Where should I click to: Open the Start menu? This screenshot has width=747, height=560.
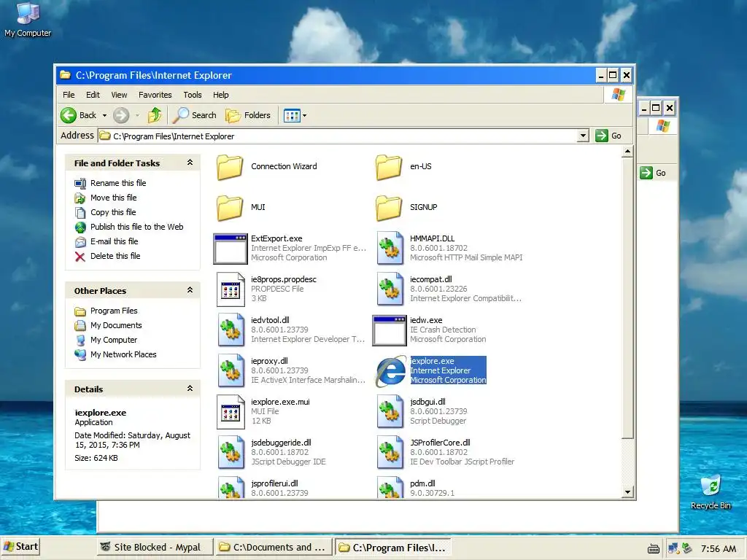pyautogui.click(x=21, y=547)
